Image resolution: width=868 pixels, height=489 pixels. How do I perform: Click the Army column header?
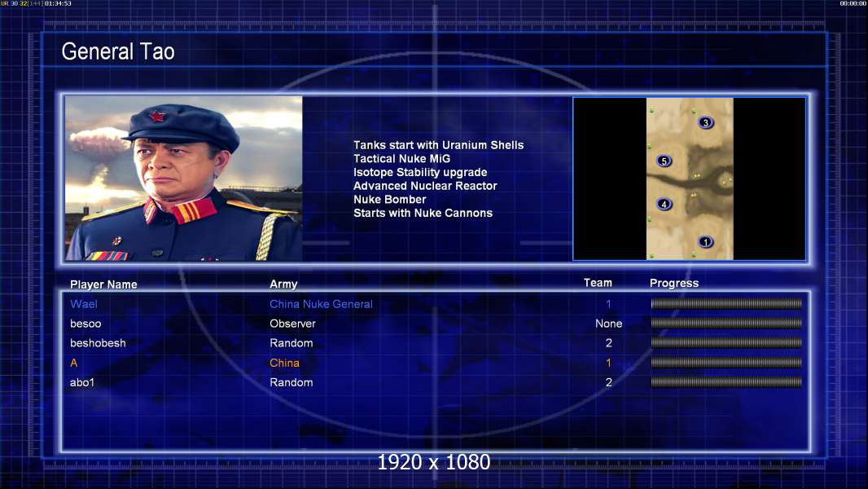click(283, 284)
